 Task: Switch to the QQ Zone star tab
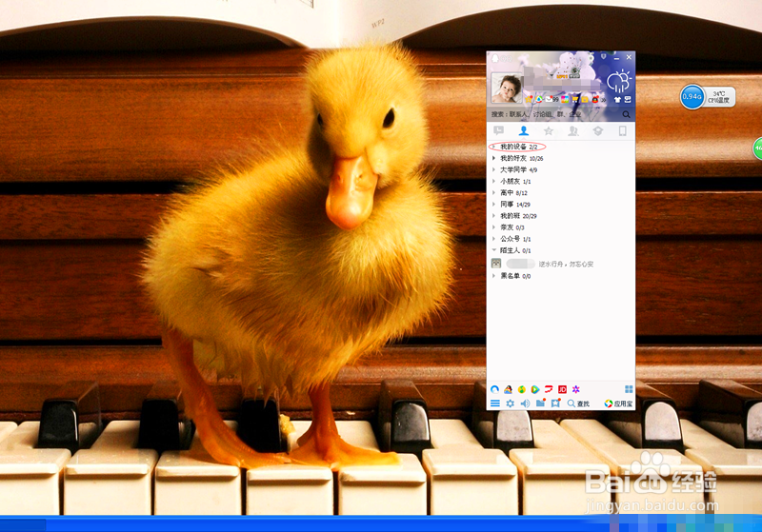click(549, 130)
